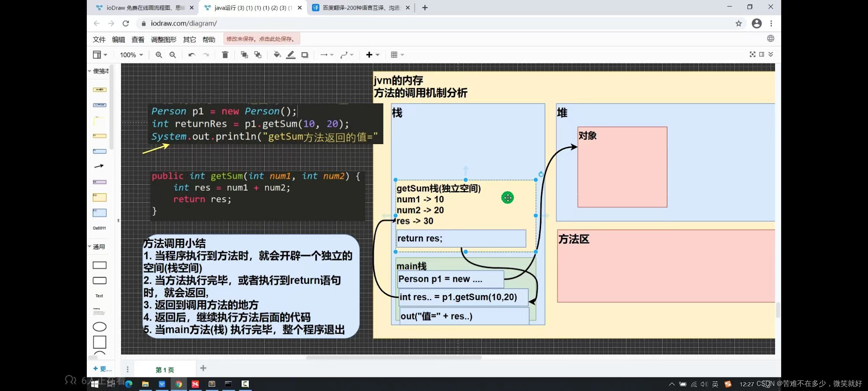Open File Explorer from the taskbar

145,384
